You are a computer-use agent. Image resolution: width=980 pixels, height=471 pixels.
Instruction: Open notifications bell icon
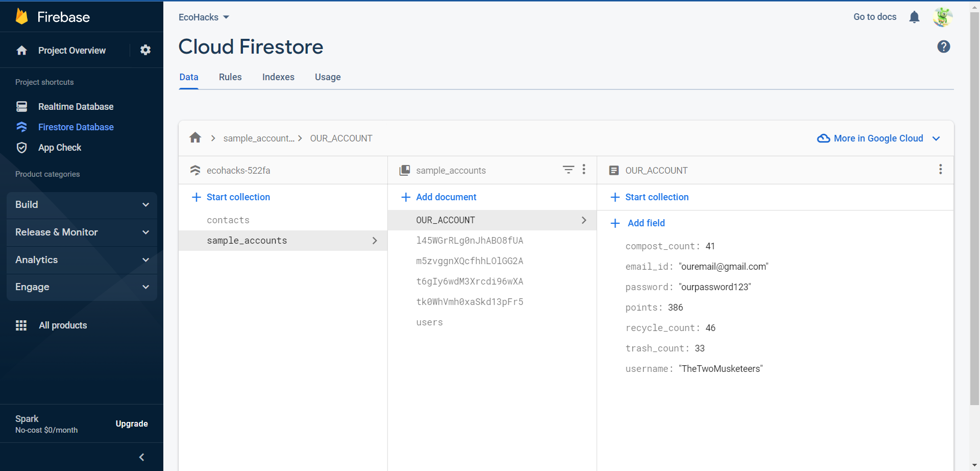(x=914, y=17)
